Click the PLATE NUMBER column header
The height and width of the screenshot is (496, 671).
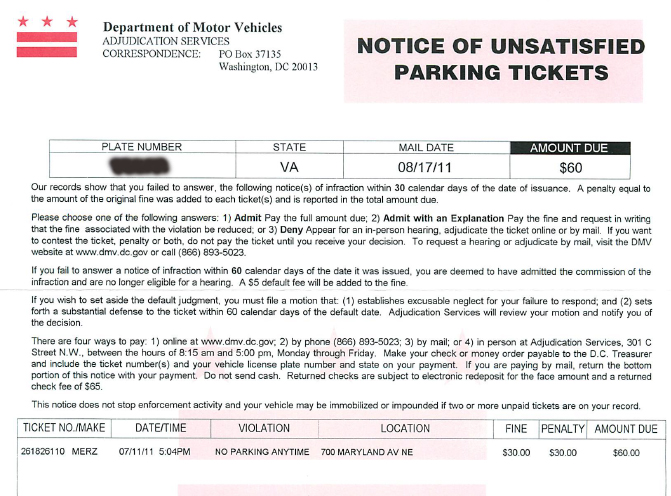click(x=139, y=148)
